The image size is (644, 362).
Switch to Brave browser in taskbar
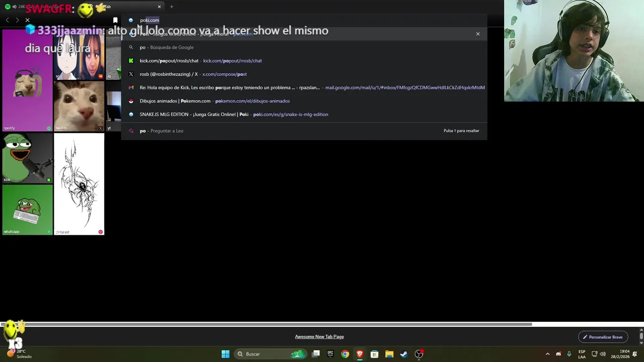click(360, 354)
